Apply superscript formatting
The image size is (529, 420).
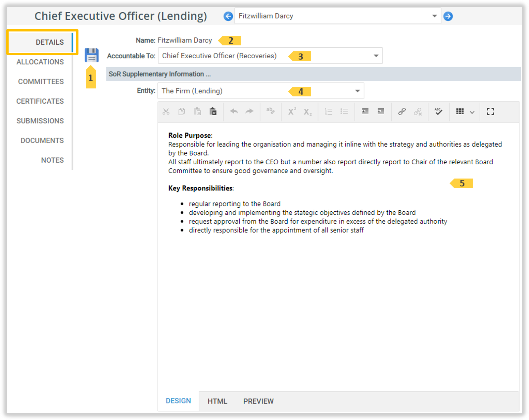(292, 112)
